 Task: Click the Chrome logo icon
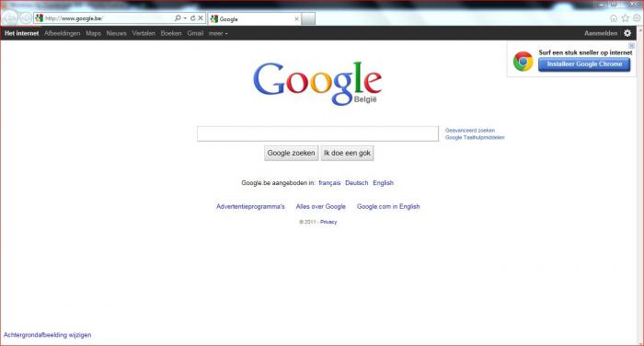point(523,62)
